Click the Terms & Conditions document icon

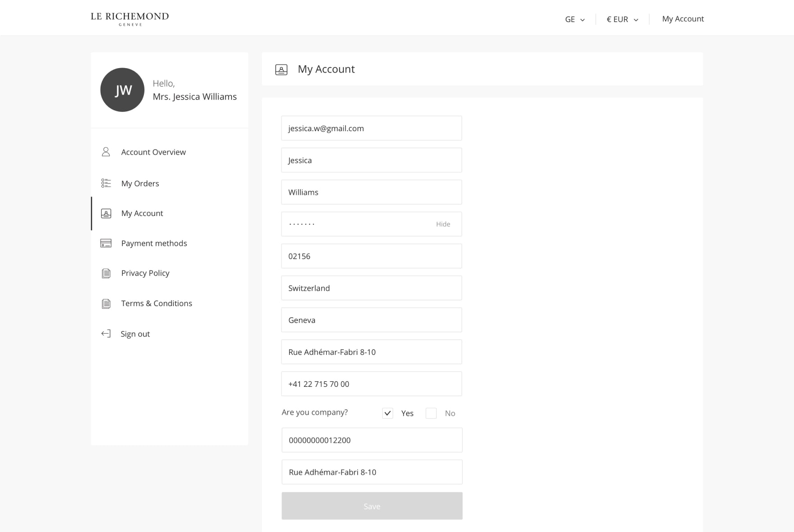pos(106,303)
